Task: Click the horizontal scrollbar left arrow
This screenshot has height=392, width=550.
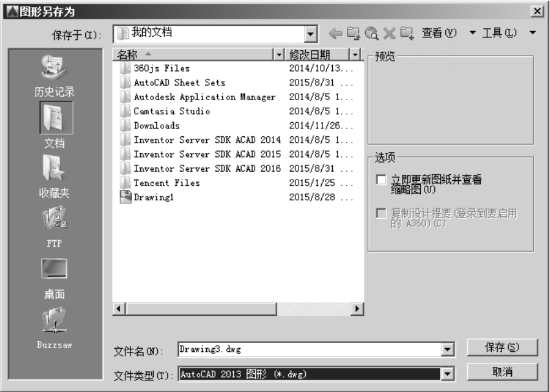Action: pos(118,309)
